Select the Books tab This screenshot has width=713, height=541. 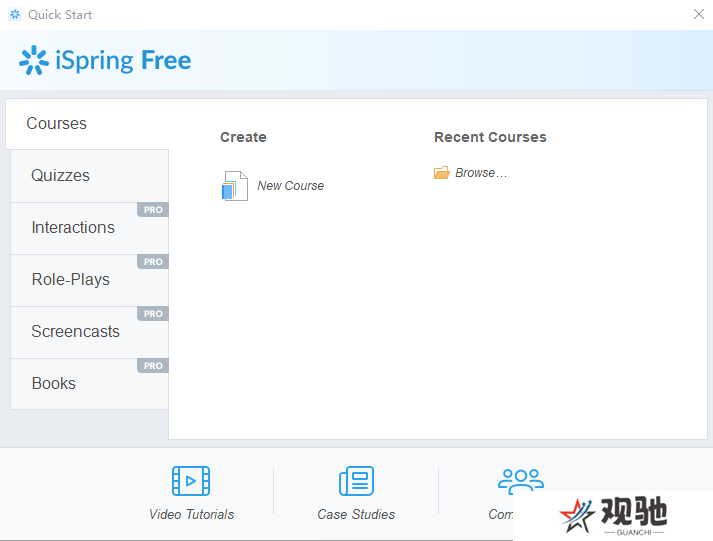[x=90, y=384]
